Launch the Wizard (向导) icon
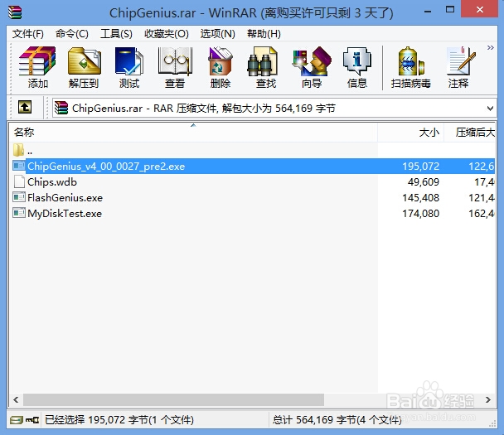 [x=312, y=67]
